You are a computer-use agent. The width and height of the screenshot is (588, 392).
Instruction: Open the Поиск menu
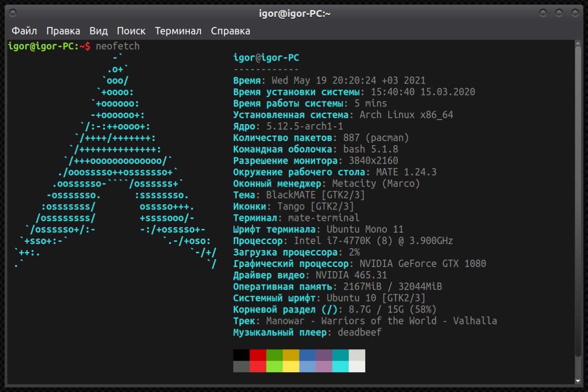coord(131,31)
